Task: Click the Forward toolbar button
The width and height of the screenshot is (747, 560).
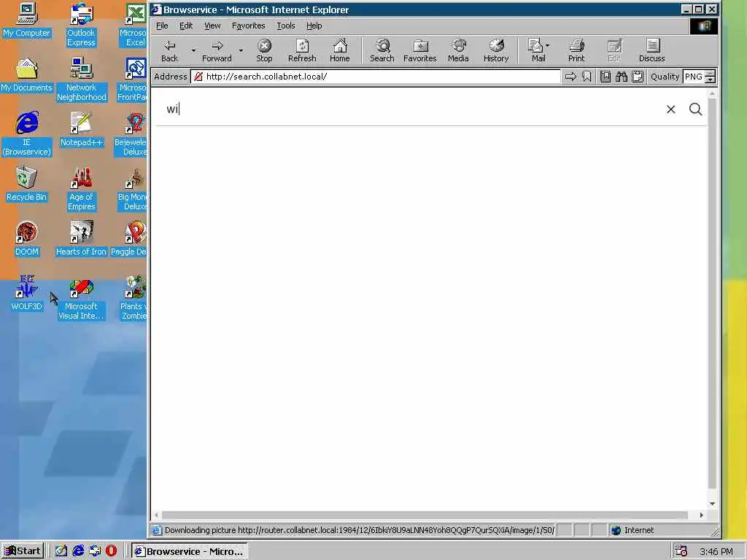Action: (217, 50)
